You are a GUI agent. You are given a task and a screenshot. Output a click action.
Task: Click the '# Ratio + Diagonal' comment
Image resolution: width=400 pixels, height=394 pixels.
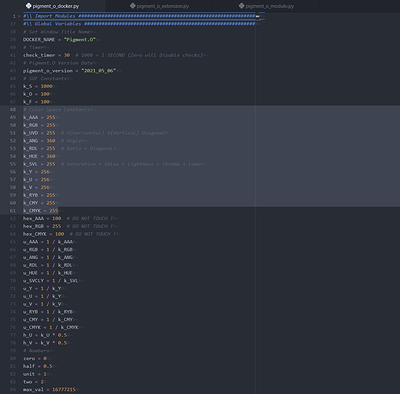[87, 148]
